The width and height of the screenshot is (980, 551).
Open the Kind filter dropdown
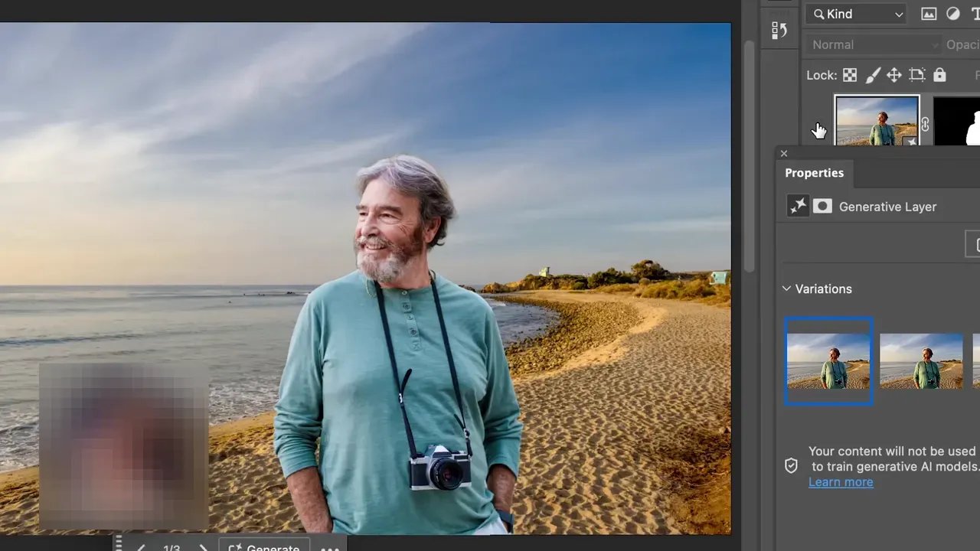857,14
